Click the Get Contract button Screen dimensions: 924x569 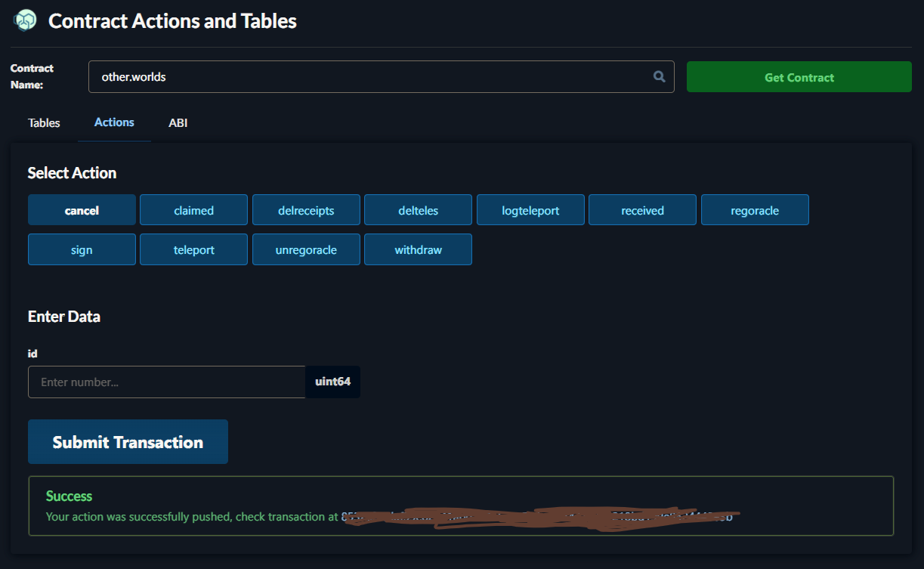[799, 77]
